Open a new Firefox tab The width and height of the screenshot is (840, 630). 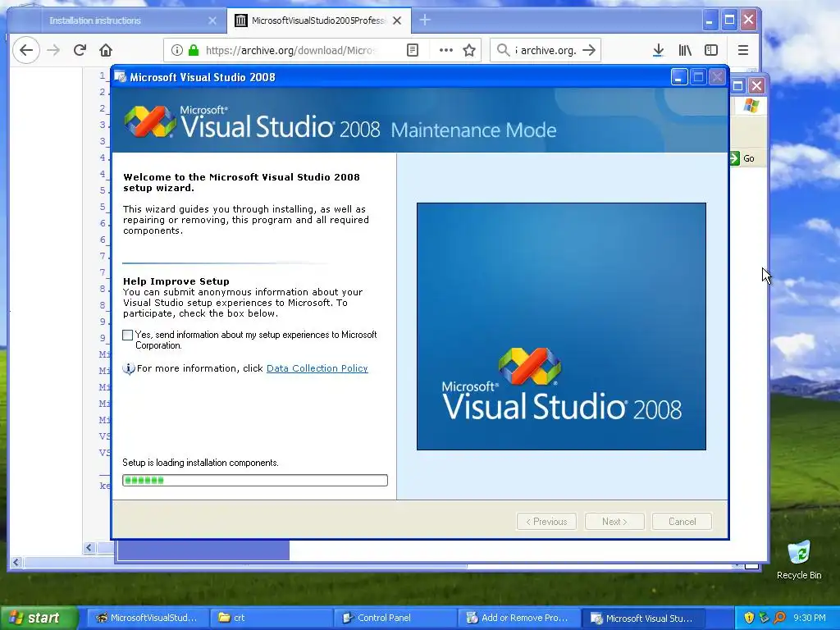(x=425, y=21)
